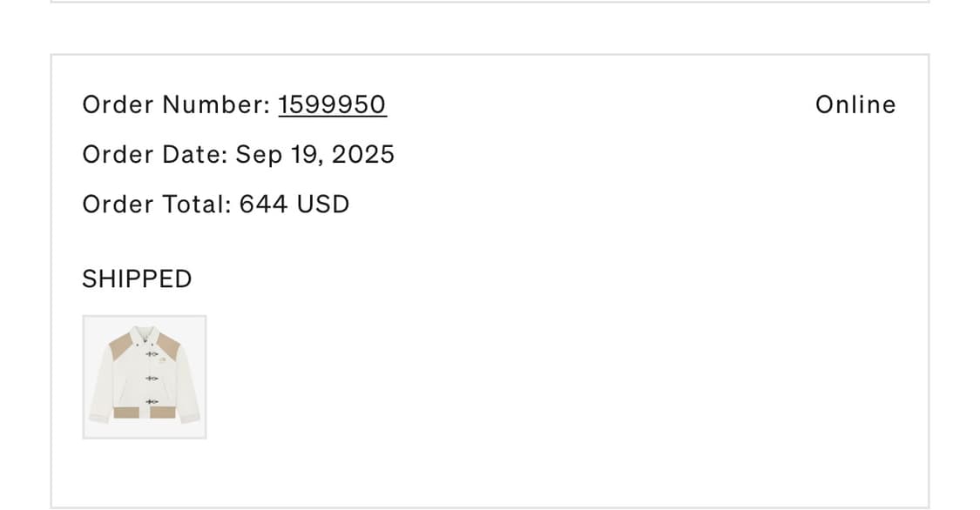
Task: Click empty space inside the order card
Action: 566,348
